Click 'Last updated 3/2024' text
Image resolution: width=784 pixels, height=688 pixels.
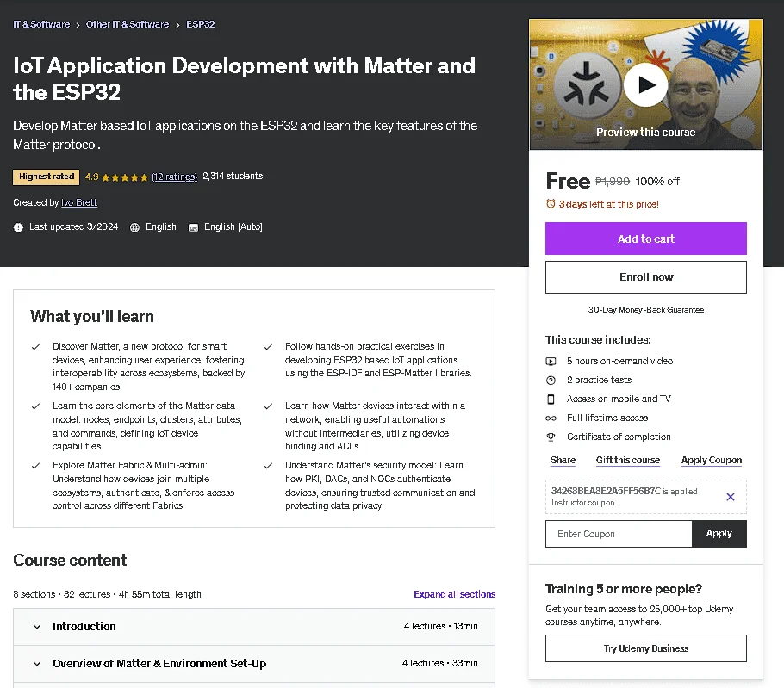pyautogui.click(x=73, y=226)
